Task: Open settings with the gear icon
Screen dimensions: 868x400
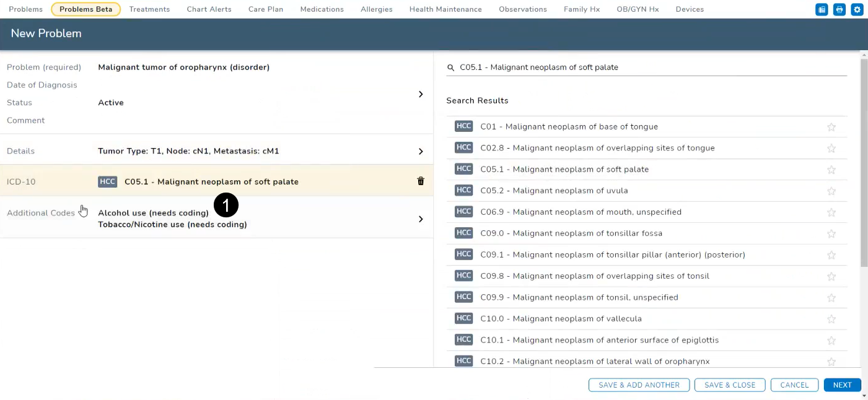Action: (857, 9)
